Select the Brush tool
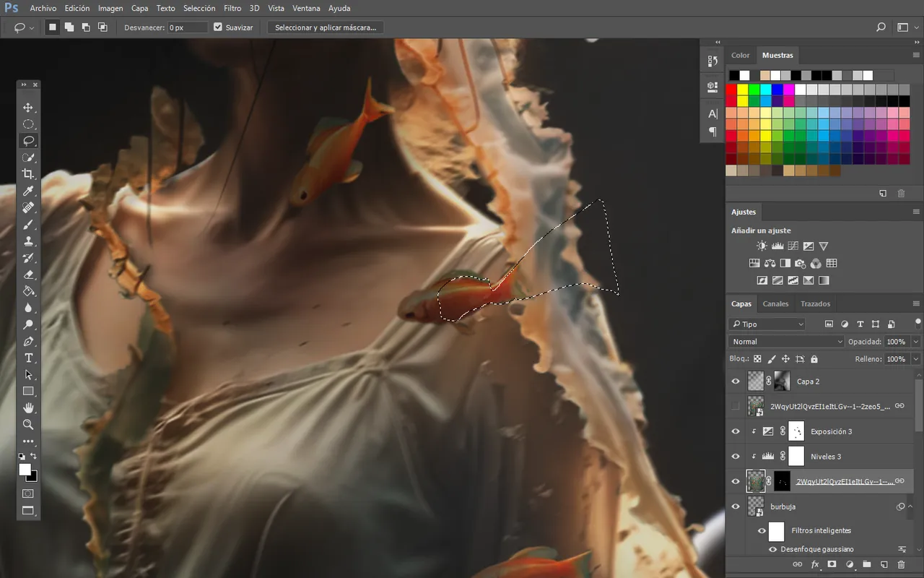This screenshot has height=578, width=924. coord(28,225)
